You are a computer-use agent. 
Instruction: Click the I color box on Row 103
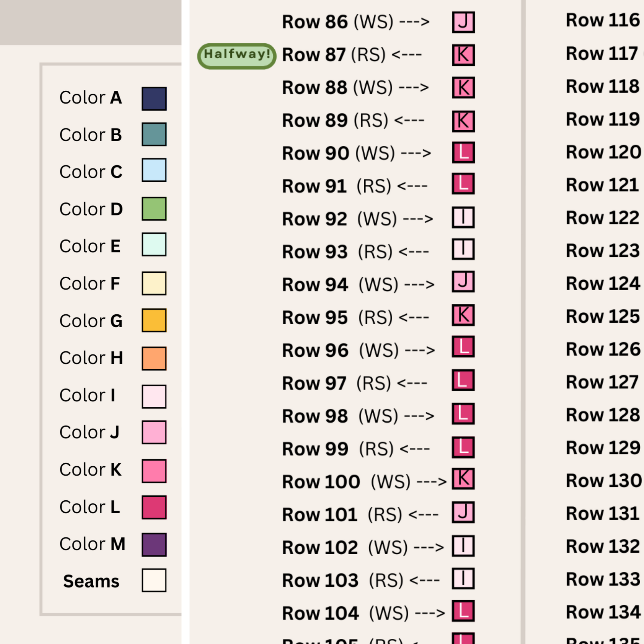click(463, 578)
